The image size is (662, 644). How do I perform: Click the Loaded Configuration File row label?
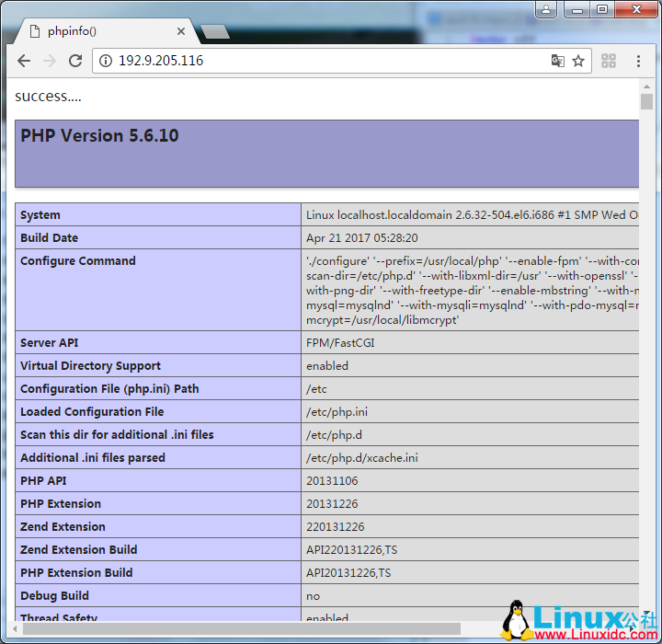(92, 412)
